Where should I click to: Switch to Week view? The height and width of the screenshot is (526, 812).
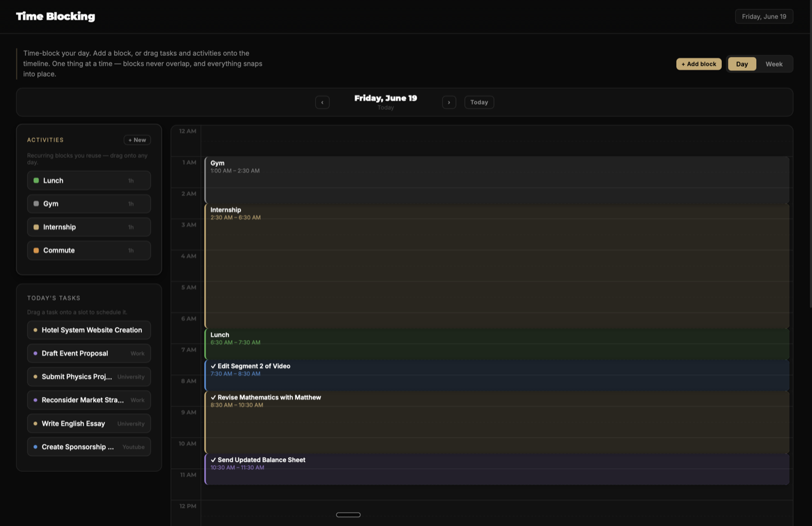tap(774, 64)
